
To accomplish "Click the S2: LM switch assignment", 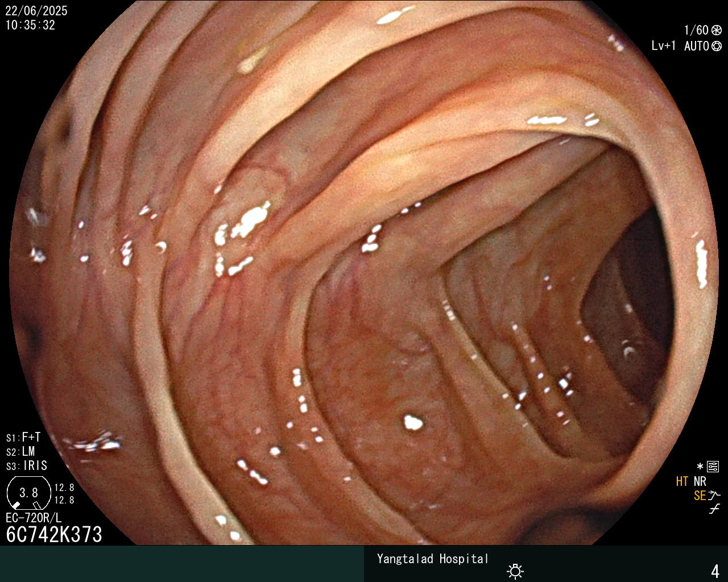I will (x=21, y=452).
